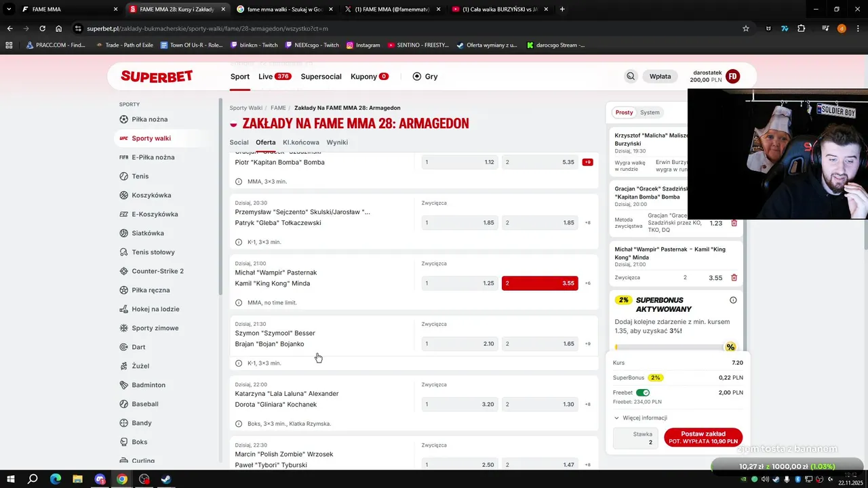Click the Wpłata deposit button

[660, 77]
